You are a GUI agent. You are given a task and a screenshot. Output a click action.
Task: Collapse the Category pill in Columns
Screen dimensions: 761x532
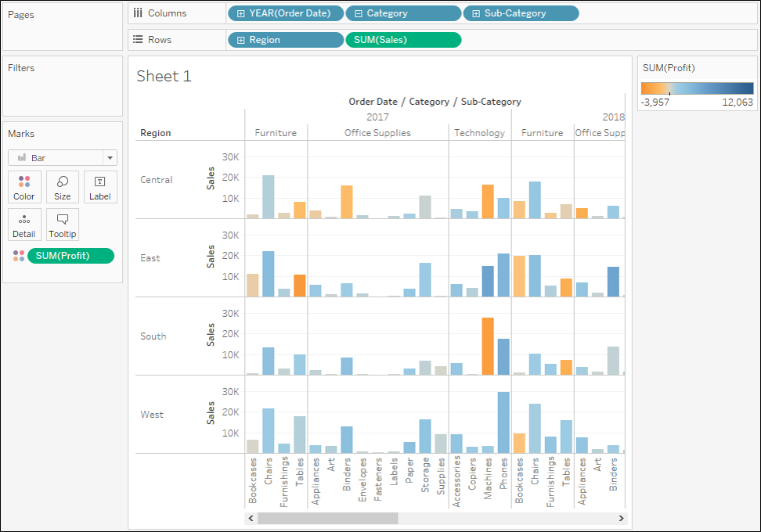(x=358, y=13)
